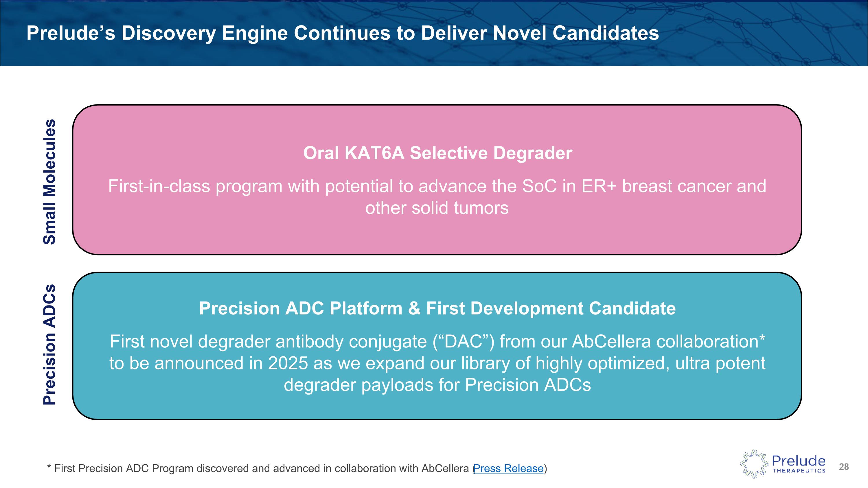Click 'ER+' in the pink box text
868x488 pixels.
[x=598, y=186]
